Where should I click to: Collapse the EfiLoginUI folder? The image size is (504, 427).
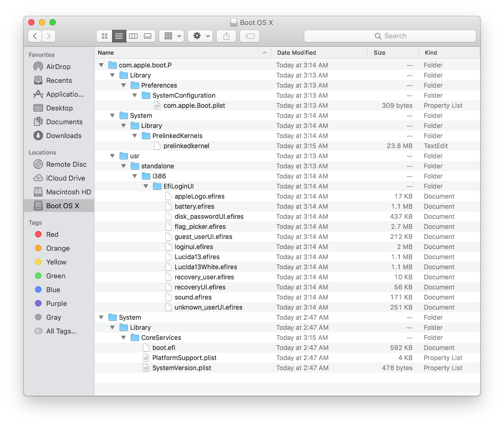pyautogui.click(x=146, y=186)
